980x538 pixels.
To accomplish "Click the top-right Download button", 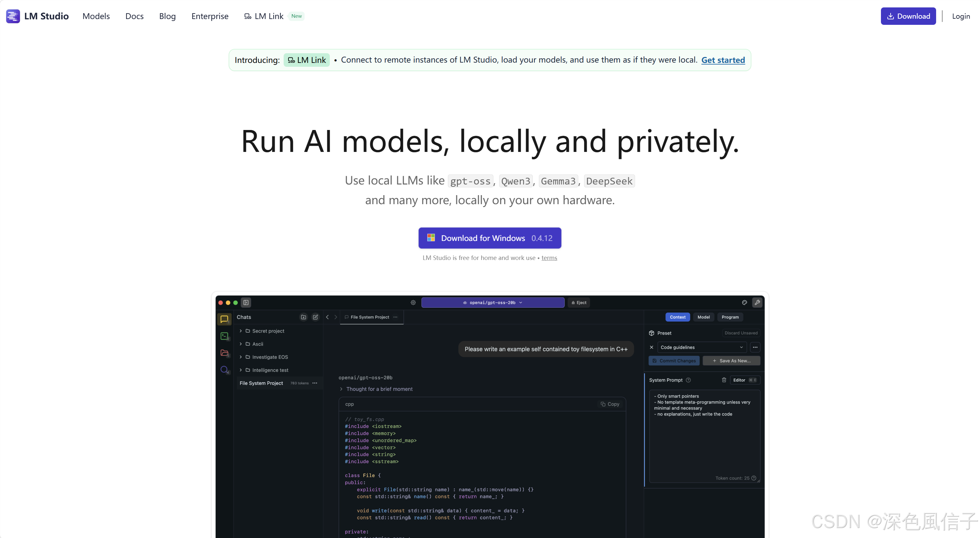I will pos(908,16).
